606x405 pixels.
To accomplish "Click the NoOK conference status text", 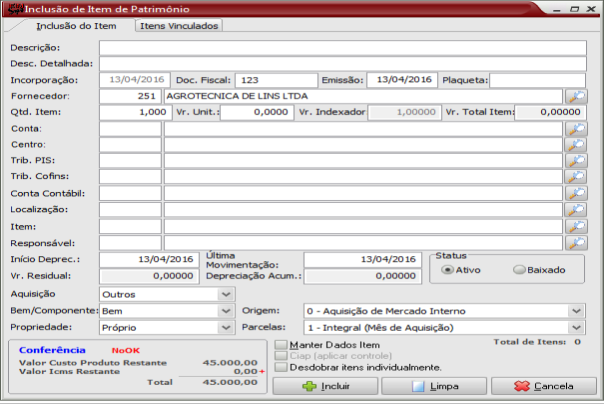I will tap(126, 351).
